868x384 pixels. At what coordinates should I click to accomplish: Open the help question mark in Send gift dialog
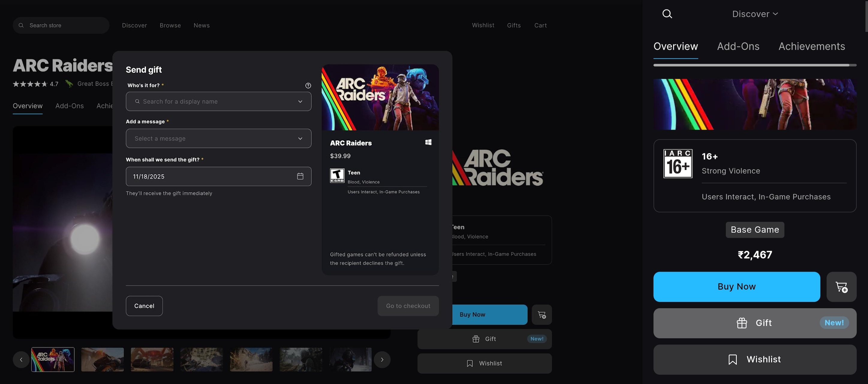[308, 85]
